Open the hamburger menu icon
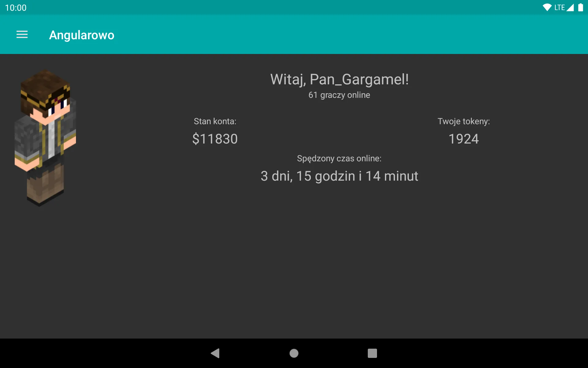This screenshot has width=588, height=368. 22,35
